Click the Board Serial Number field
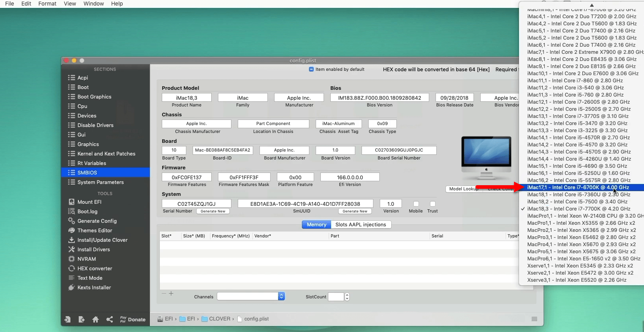The height and width of the screenshot is (332, 644). point(399,150)
